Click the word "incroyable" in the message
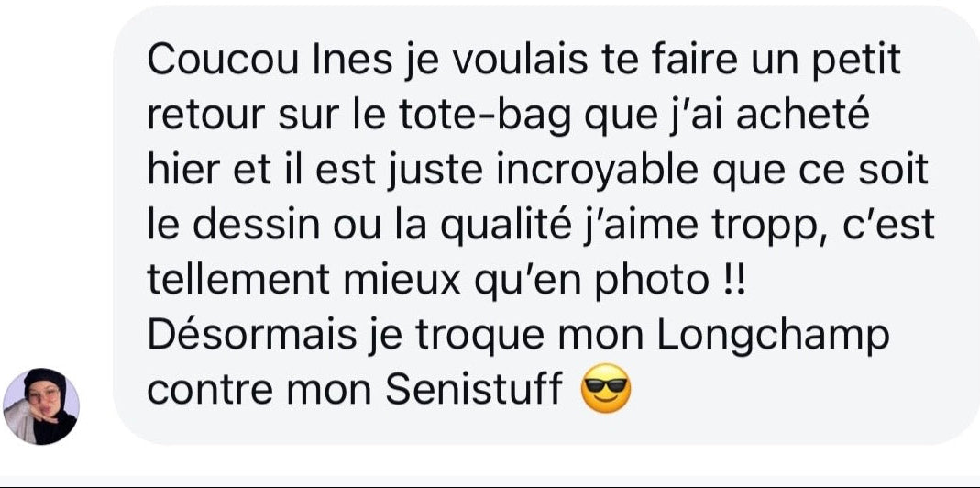The image size is (980, 488). click(x=598, y=173)
